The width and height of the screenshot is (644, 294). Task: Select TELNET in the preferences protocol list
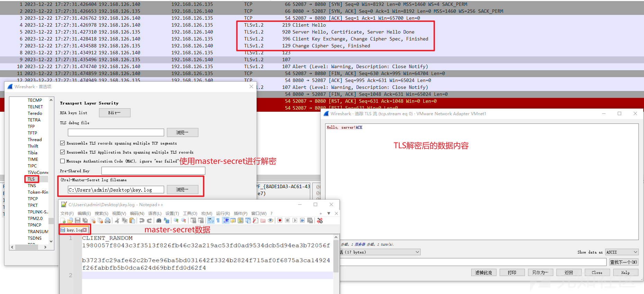35,107
